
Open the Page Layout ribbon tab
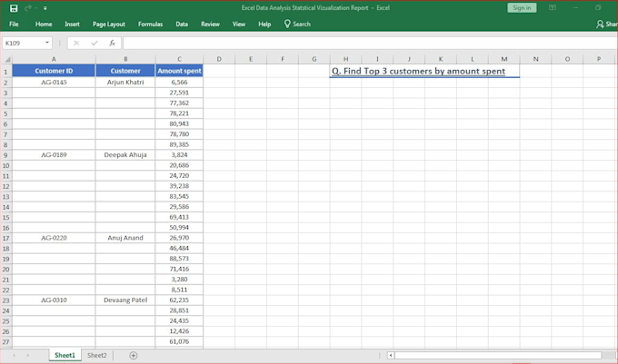pos(109,25)
